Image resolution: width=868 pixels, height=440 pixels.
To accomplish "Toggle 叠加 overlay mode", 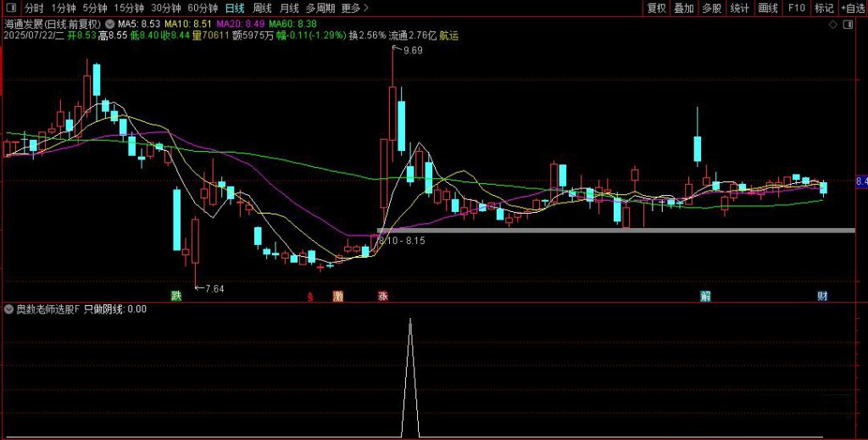I will tap(684, 8).
